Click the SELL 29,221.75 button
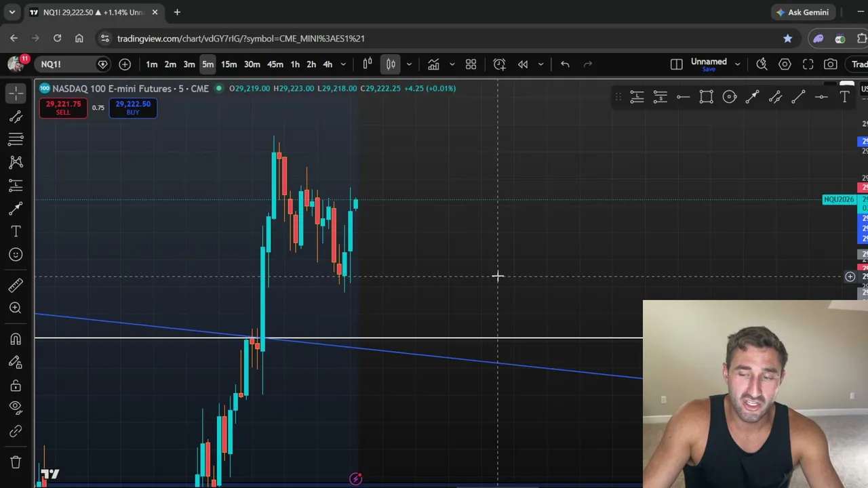 point(63,108)
